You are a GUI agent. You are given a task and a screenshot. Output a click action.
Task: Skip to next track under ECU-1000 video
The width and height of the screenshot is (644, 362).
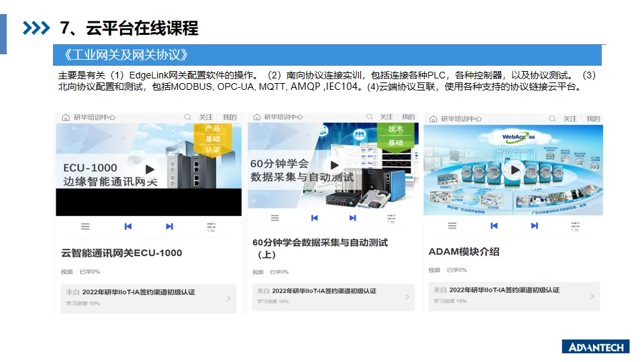coord(169,226)
